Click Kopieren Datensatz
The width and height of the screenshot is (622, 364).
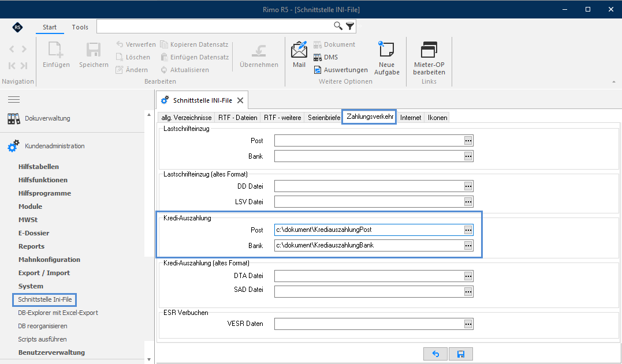(x=195, y=44)
